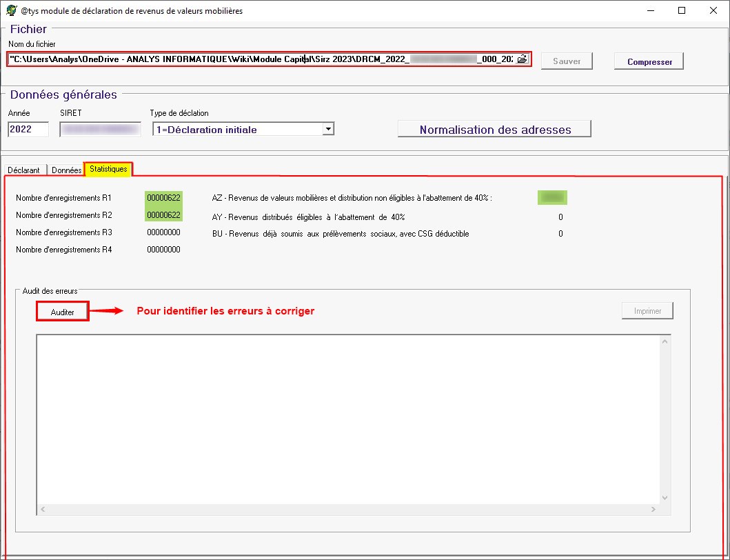Click the browse folder icon in file field
The image size is (730, 560).
pyautogui.click(x=523, y=60)
